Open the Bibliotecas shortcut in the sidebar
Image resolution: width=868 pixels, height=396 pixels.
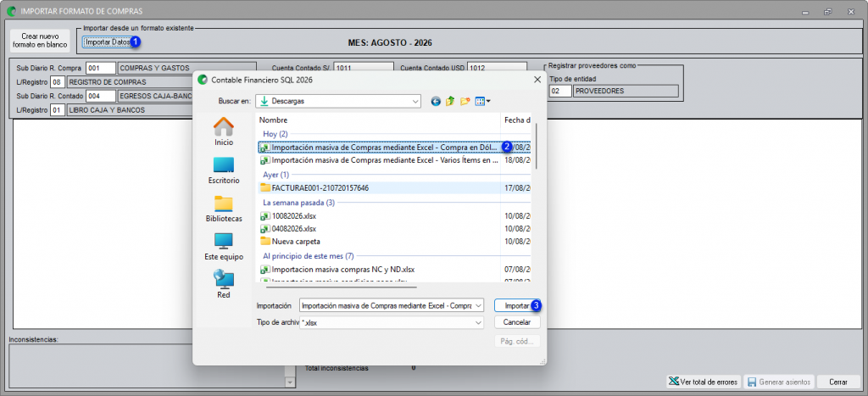pos(224,209)
